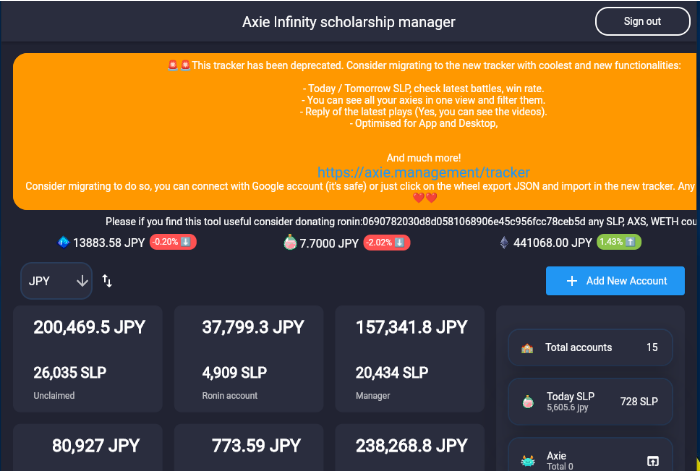
Task: Click the Today SLP potion icon
Action: coord(527,401)
